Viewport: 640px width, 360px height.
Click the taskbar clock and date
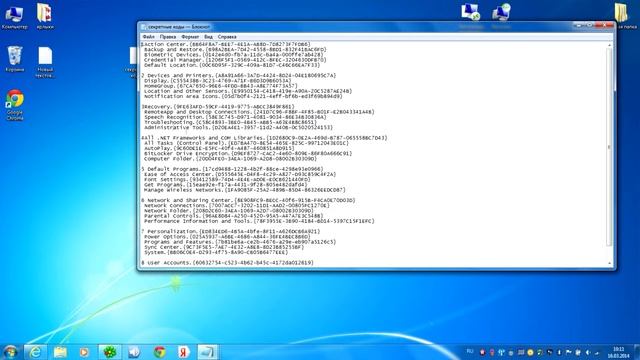click(x=618, y=352)
